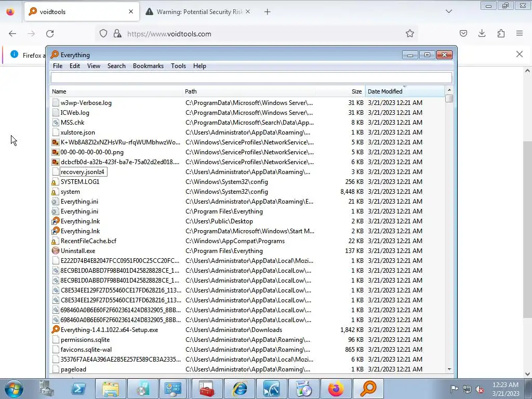Click the system locked file icon

[x=54, y=192]
